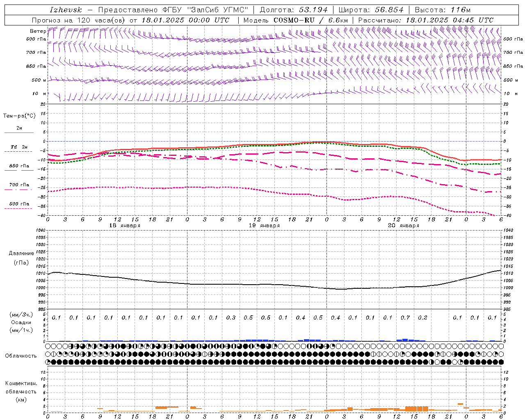Viewport: 525px width, 420px height.
Task: Click the "0.2" precipitation value
Action: tap(422, 318)
